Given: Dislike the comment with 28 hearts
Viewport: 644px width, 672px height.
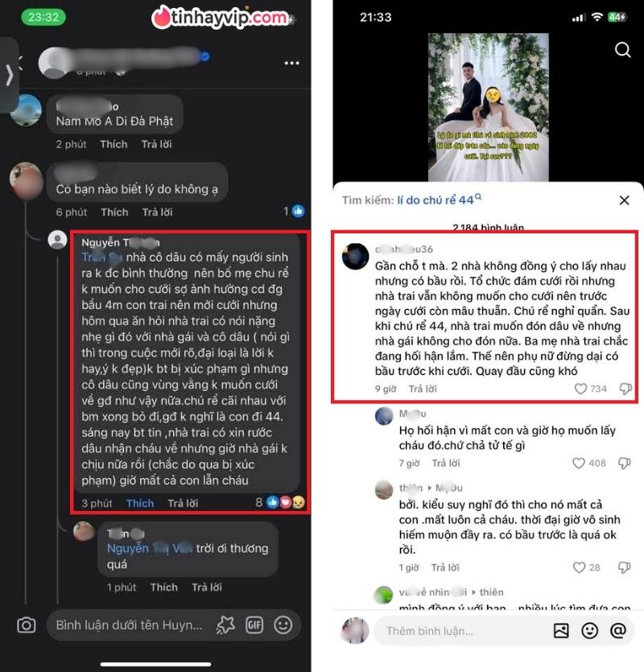Looking at the screenshot, I should coord(624,567).
